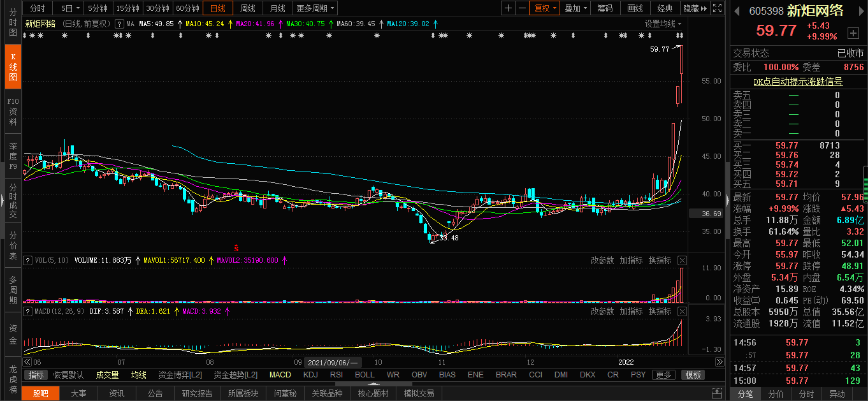This screenshot has height=401, width=868.
Task: Expand the 更多周期 dropdown
Action: click(315, 8)
